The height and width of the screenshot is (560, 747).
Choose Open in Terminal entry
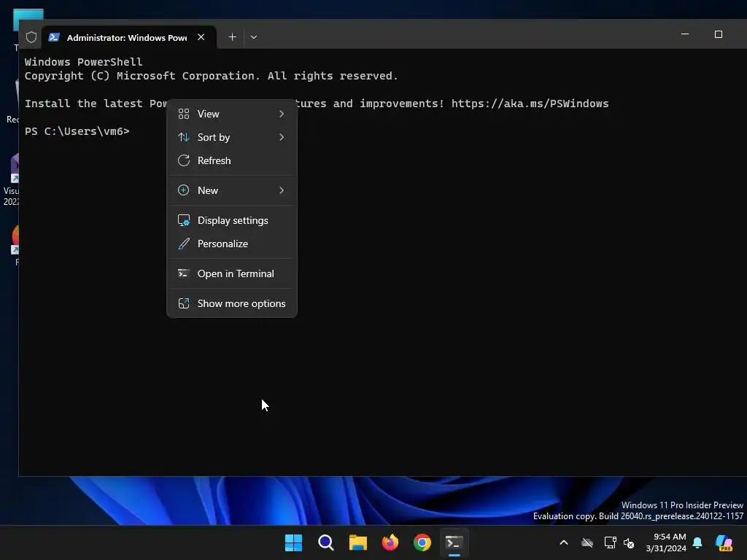(x=232, y=274)
